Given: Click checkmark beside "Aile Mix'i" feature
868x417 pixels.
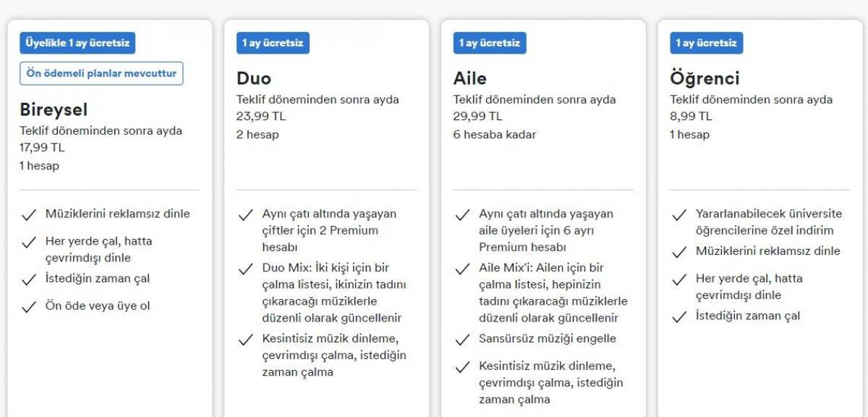Looking at the screenshot, I should click(462, 269).
